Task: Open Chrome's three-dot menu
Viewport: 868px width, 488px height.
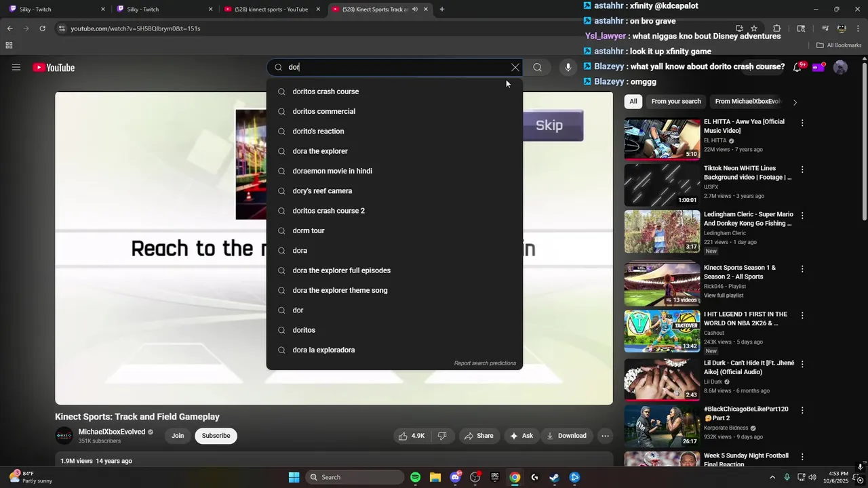Action: tap(859, 28)
